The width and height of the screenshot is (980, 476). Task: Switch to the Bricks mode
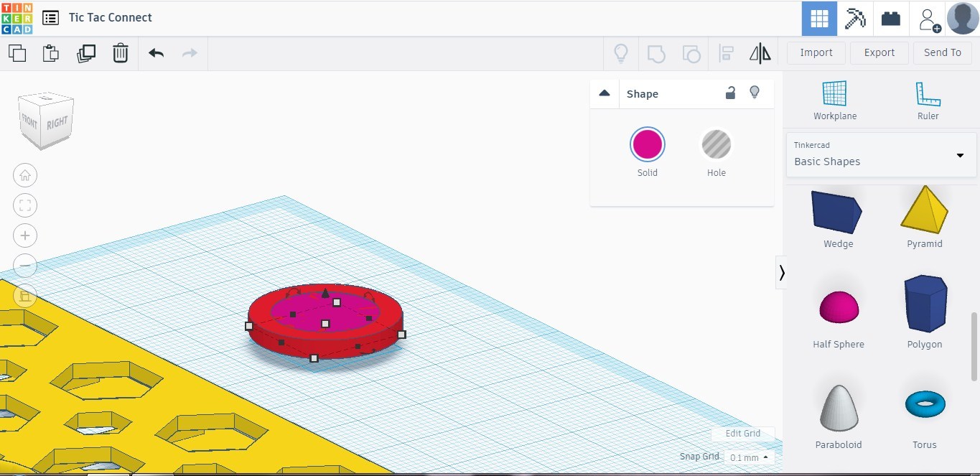coord(891,19)
